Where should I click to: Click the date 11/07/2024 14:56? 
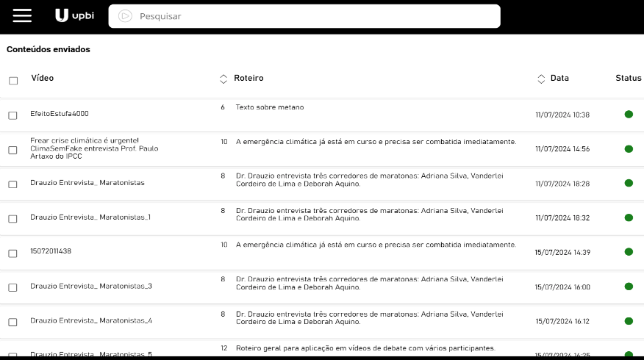pos(562,149)
